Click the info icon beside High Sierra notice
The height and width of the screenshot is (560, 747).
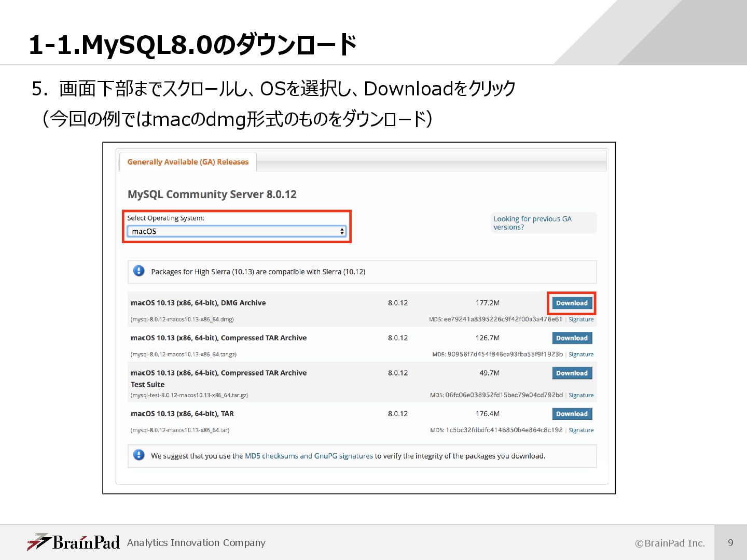point(139,271)
